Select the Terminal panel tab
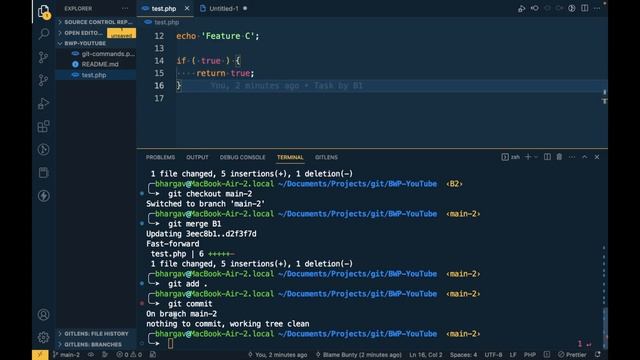Image resolution: width=640 pixels, height=360 pixels. tap(290, 157)
